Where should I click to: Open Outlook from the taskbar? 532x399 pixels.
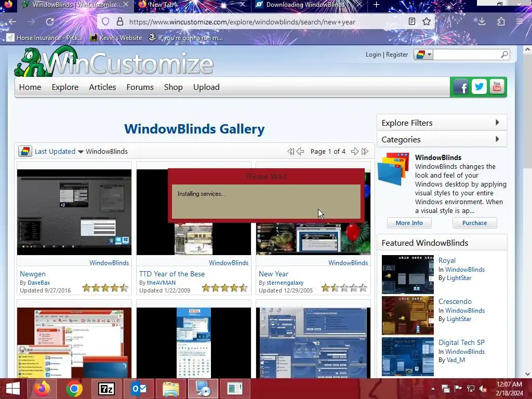[139, 389]
